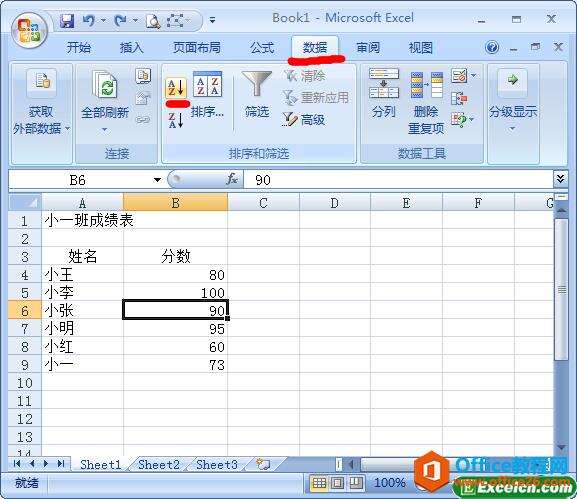Open Data Validation dropdown arrow
577x499 pixels.
click(473, 75)
